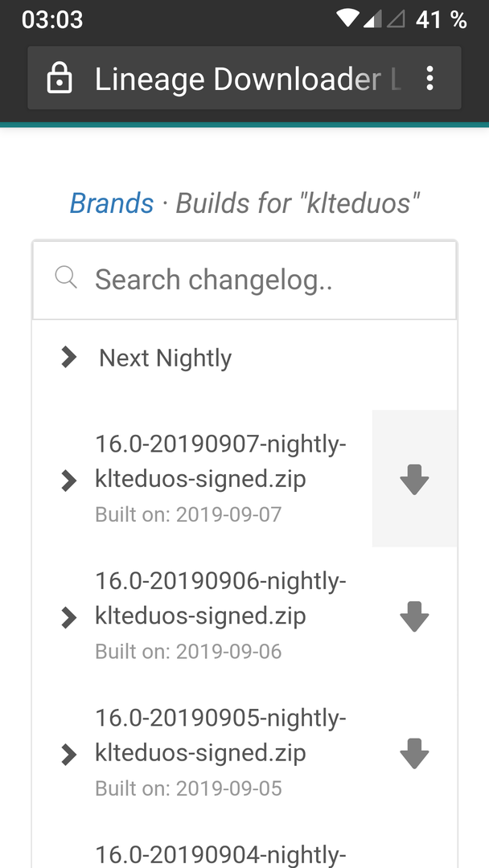Open the browser three-dot menu
The image size is (489, 868).
(429, 79)
